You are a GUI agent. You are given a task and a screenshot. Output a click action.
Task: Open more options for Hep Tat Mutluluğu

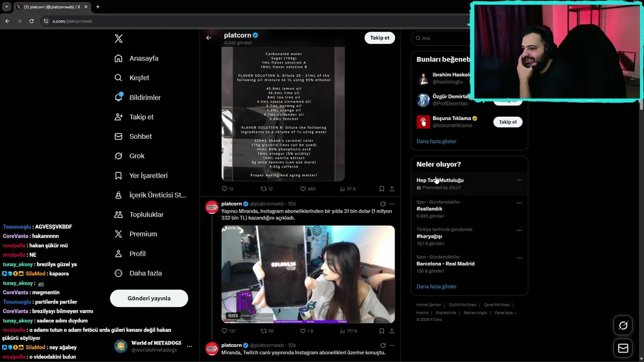(x=519, y=180)
